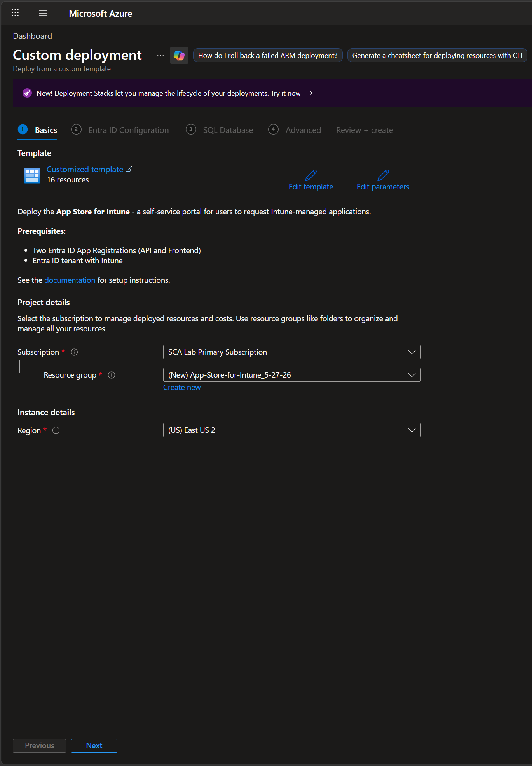
Task: Click the 'Template' section heading
Action: [x=34, y=153]
